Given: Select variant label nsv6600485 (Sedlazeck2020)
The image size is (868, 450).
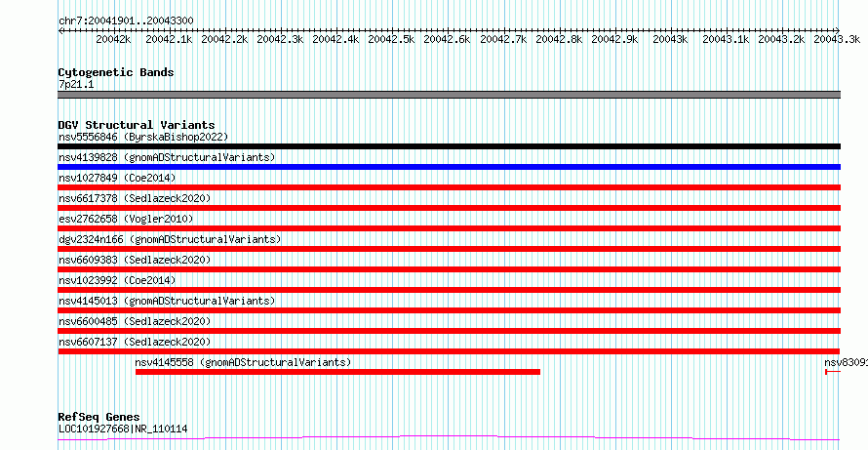Looking at the screenshot, I should pos(135,321).
